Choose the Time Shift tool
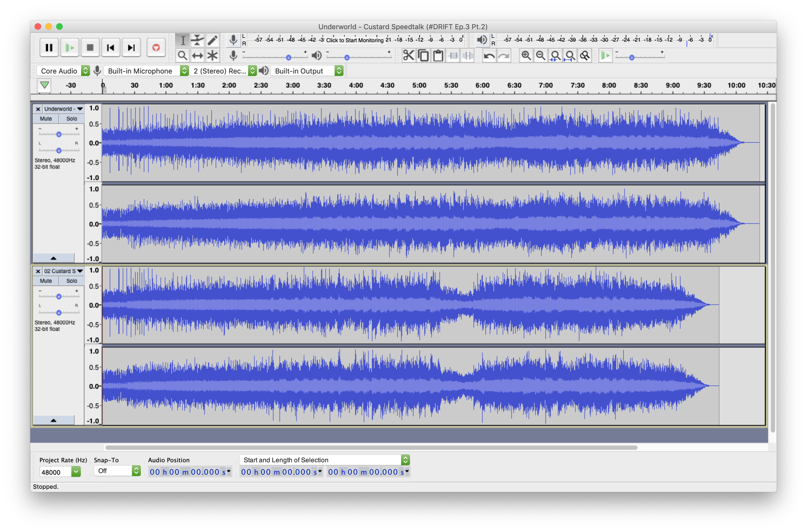 (x=197, y=56)
